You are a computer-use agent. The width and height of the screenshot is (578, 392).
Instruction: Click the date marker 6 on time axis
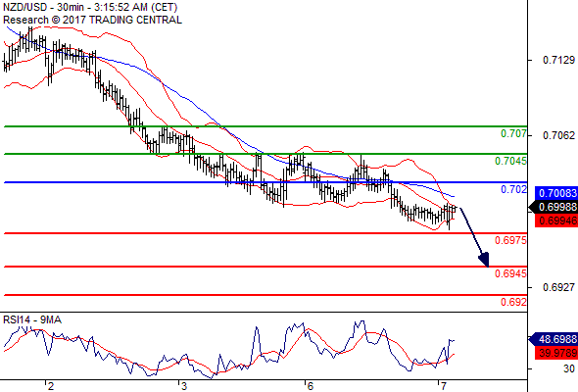tap(310, 386)
